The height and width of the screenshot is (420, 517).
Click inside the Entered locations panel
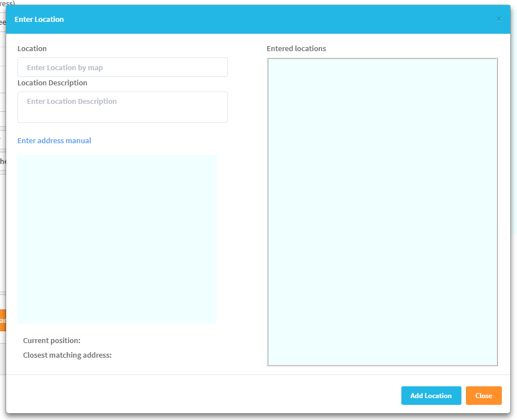point(382,211)
